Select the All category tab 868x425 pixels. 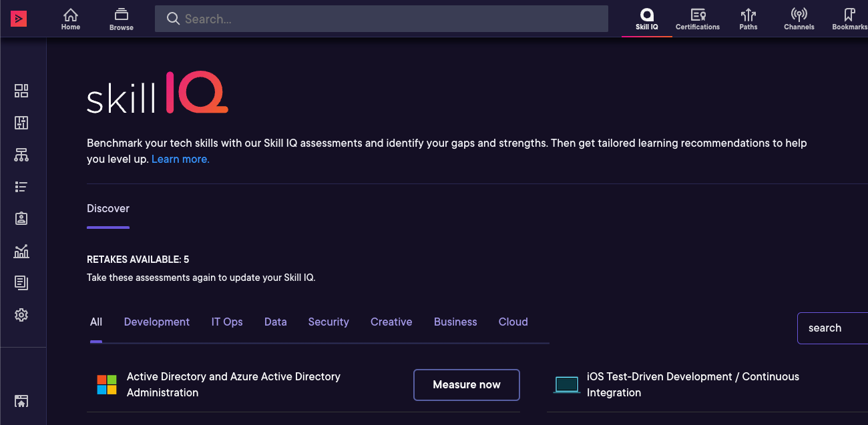coord(96,322)
